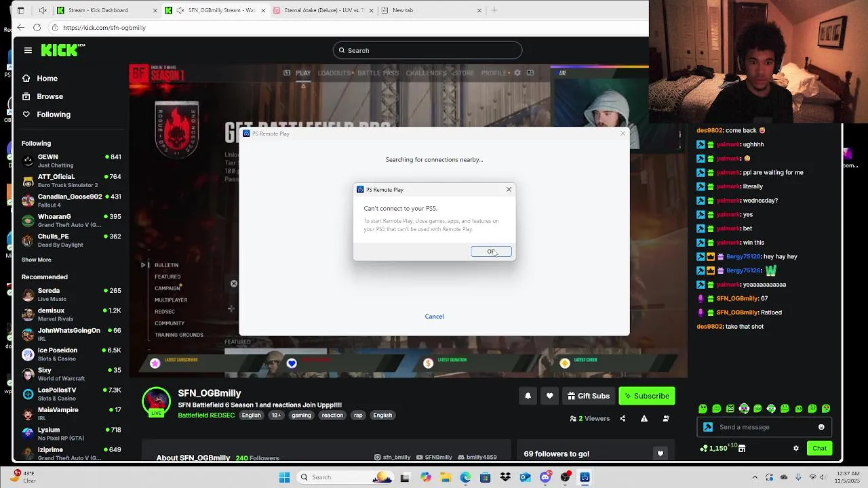
Task: Click the Kick search field
Action: [x=427, y=50]
